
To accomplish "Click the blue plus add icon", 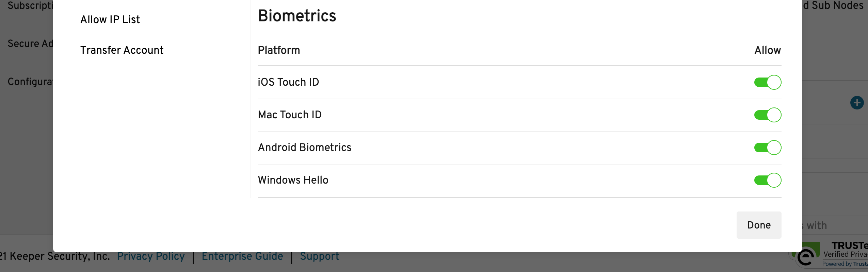I will (x=856, y=103).
